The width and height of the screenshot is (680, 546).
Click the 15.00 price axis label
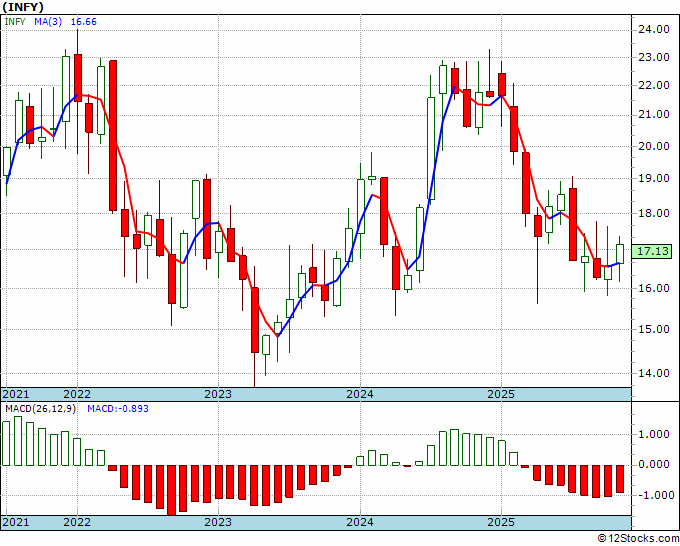point(654,329)
